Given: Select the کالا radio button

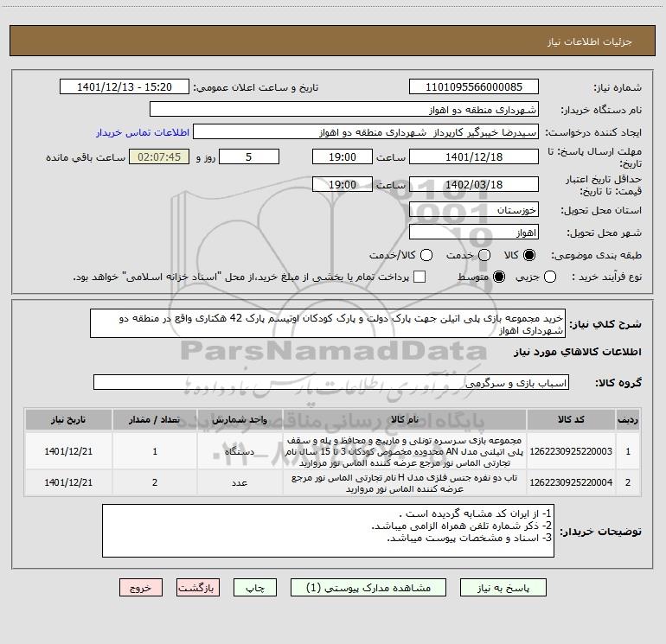Looking at the screenshot, I should point(529,255).
